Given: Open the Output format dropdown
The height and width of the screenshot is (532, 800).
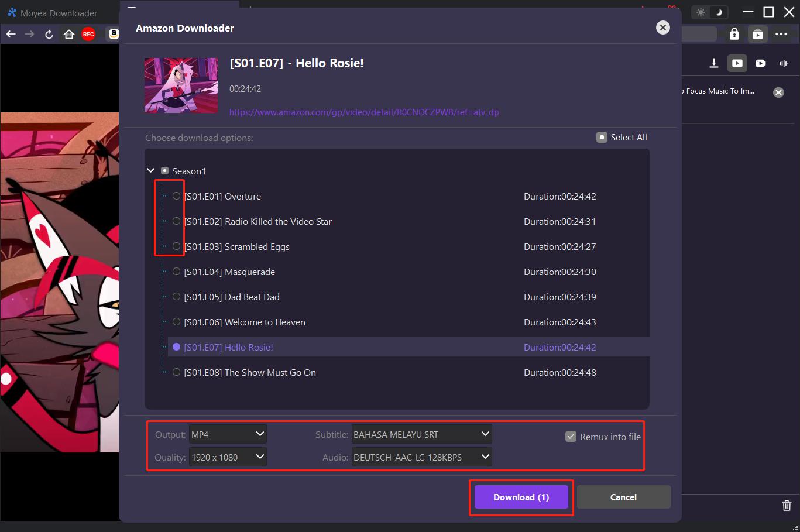Looking at the screenshot, I should pos(228,434).
